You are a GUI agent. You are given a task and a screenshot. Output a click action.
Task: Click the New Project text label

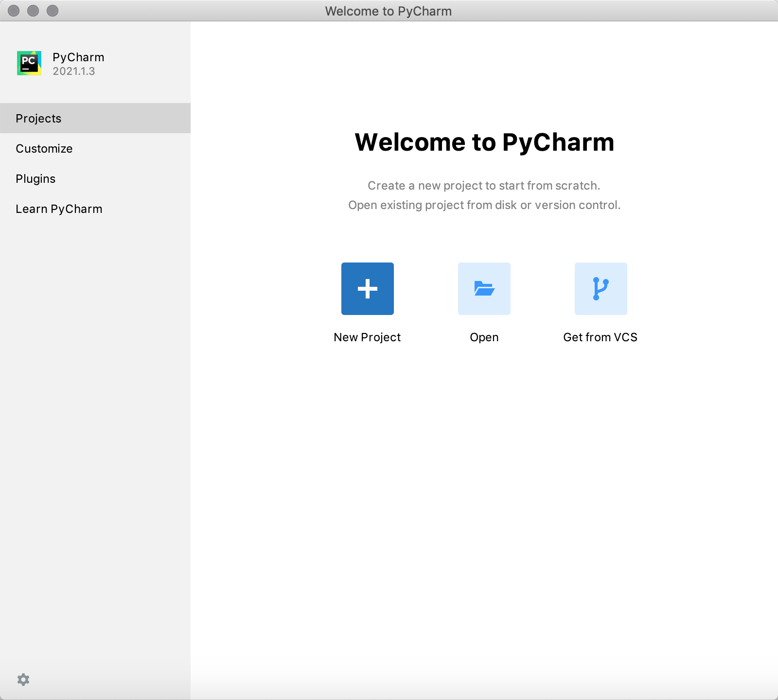367,337
